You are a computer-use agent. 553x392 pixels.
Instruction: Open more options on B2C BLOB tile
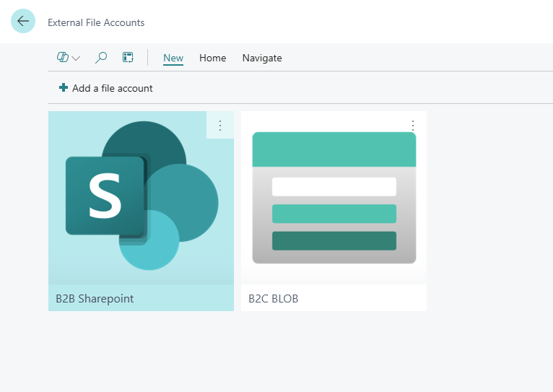coord(413,126)
